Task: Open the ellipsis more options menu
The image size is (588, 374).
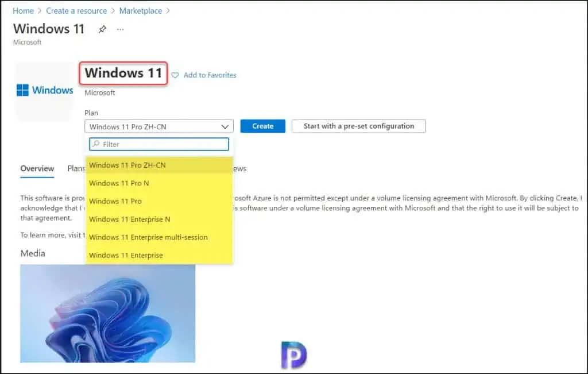Action: [x=120, y=29]
